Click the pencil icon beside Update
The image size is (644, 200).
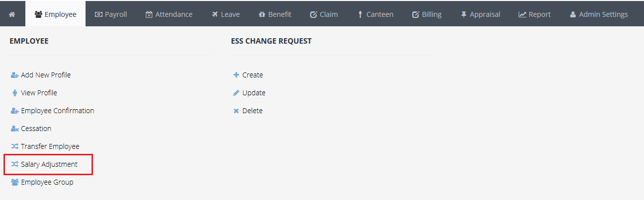tap(236, 93)
